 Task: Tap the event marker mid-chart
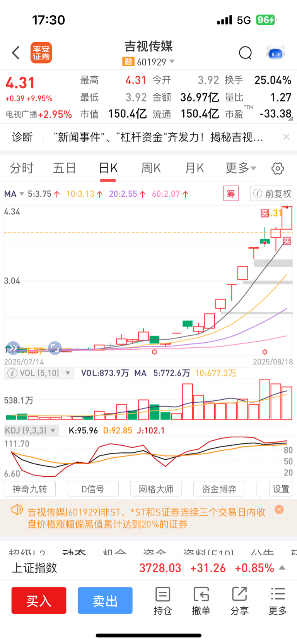coord(155,352)
